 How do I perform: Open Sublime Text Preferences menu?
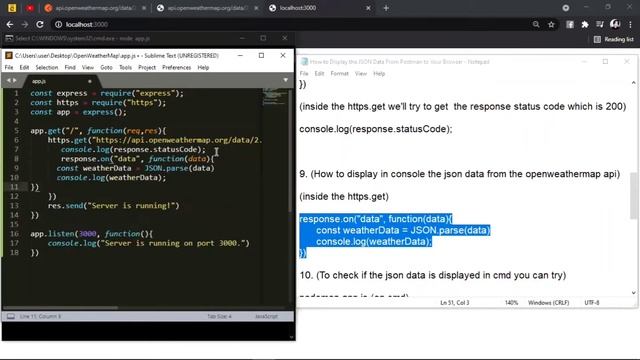[x=176, y=67]
